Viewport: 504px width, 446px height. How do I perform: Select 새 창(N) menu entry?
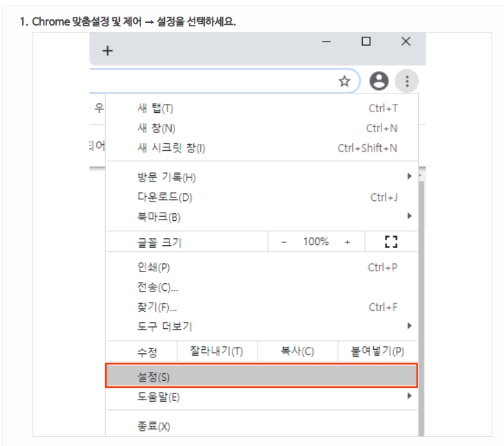pyautogui.click(x=262, y=128)
